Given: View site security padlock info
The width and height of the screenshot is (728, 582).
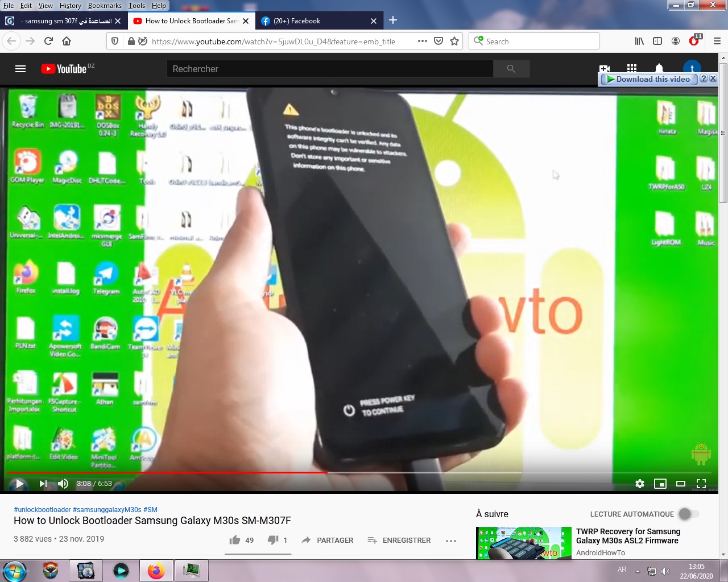Looking at the screenshot, I should click(x=131, y=41).
